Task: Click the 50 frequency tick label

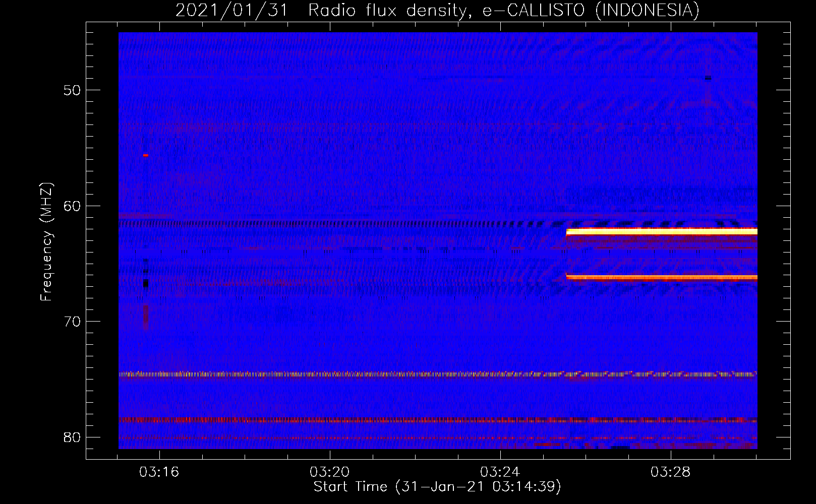Action: point(72,91)
